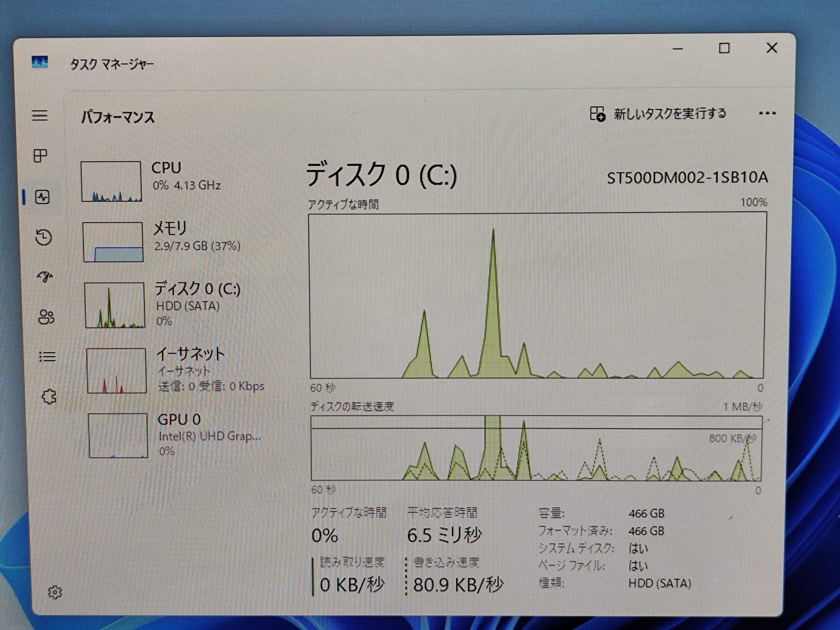Click the 80.9 KB/秒 write speed value
Image resolution: width=840 pixels, height=630 pixels.
pyautogui.click(x=458, y=585)
